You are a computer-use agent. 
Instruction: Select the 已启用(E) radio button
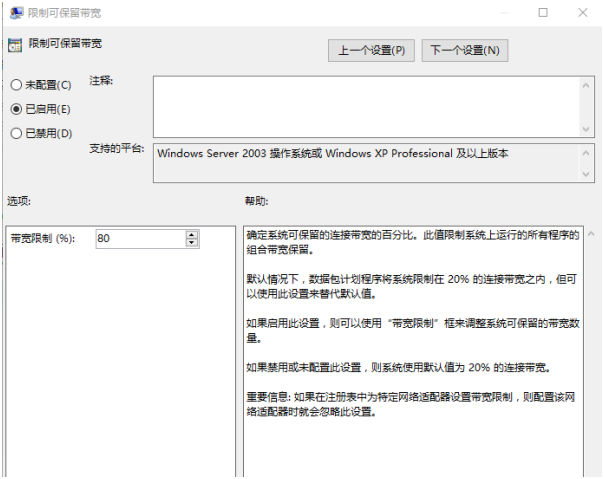point(16,109)
